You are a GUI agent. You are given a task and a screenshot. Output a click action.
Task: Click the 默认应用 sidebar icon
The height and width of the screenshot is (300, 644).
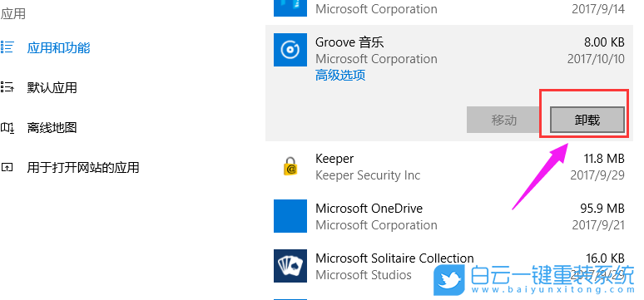click(7, 87)
